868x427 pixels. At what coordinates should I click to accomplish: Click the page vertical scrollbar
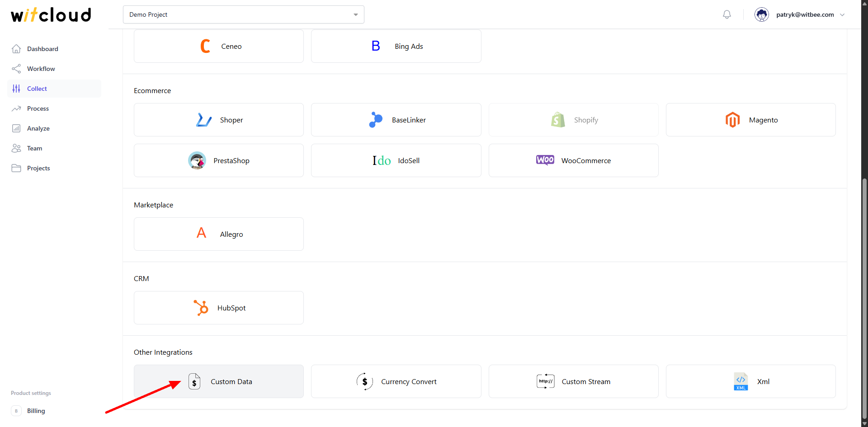(x=864, y=298)
